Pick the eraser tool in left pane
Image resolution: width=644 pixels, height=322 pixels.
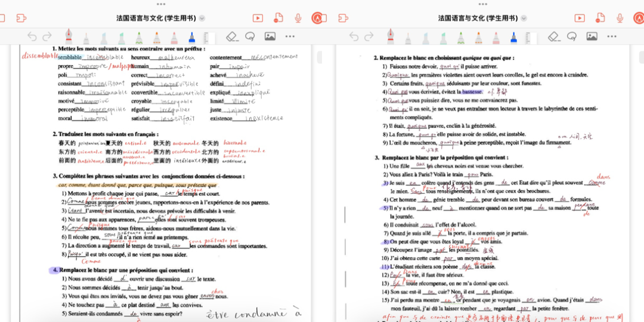[x=233, y=37]
